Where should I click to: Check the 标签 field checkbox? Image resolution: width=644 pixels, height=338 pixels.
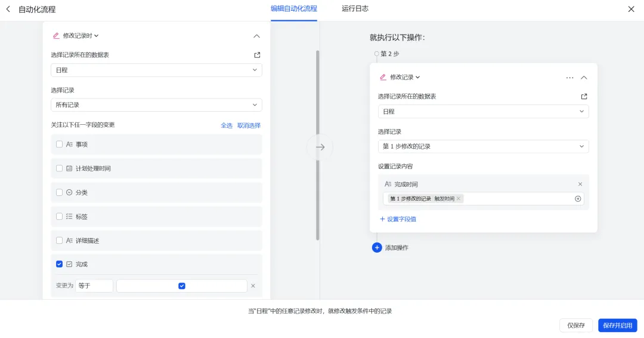(59, 216)
